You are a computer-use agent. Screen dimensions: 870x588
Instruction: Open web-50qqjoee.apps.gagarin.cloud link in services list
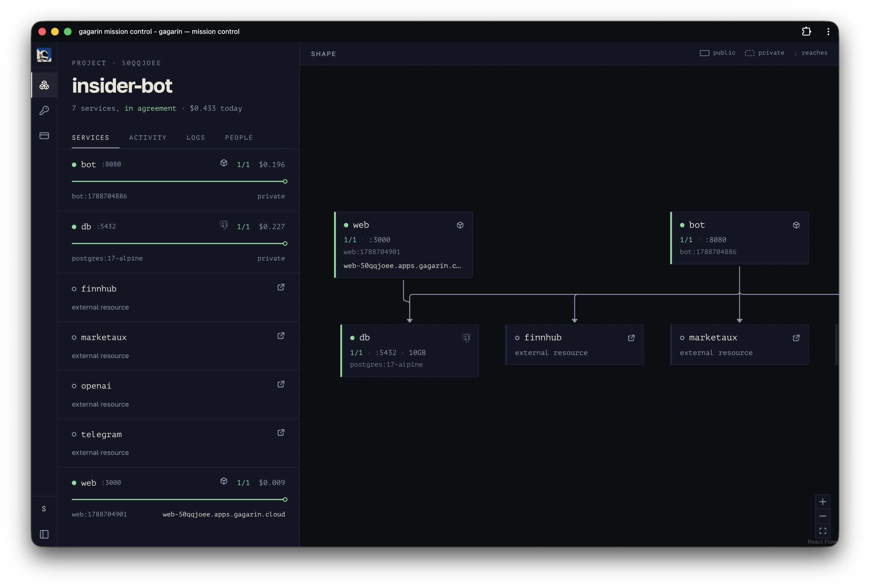coord(224,514)
